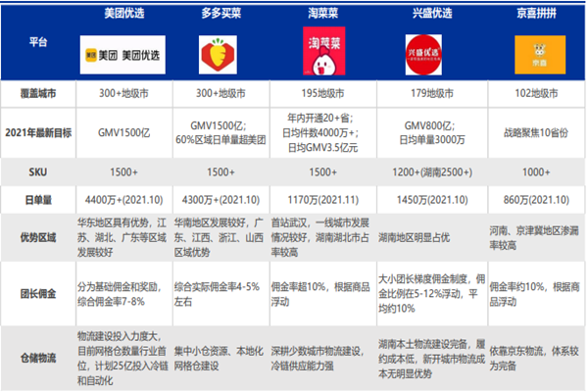Click the 团长佣金 row label
Image resolution: width=588 pixels, height=392 pixels.
pyautogui.click(x=38, y=294)
